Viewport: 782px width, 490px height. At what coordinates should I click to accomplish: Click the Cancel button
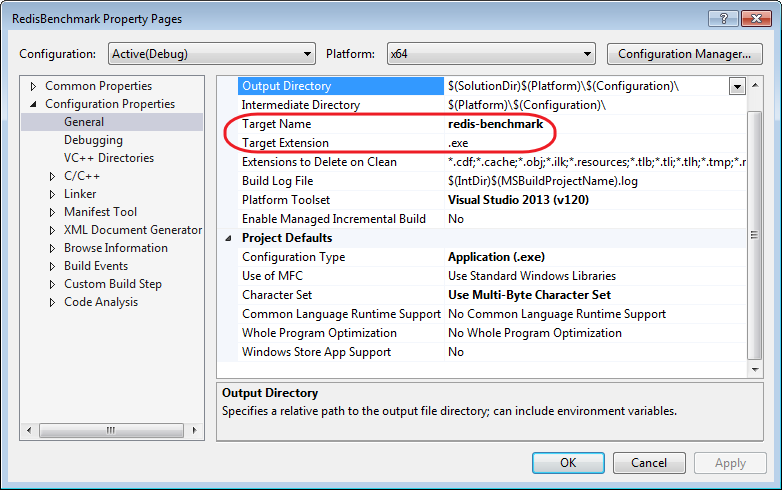640,463
